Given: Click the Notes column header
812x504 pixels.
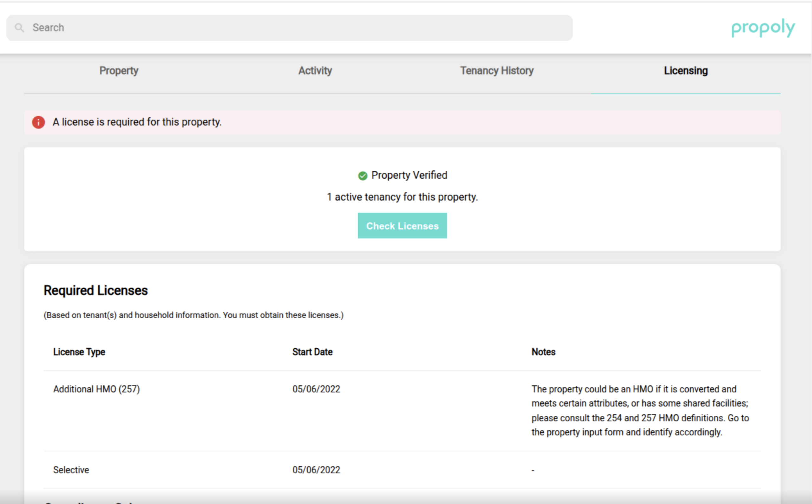Looking at the screenshot, I should click(543, 352).
